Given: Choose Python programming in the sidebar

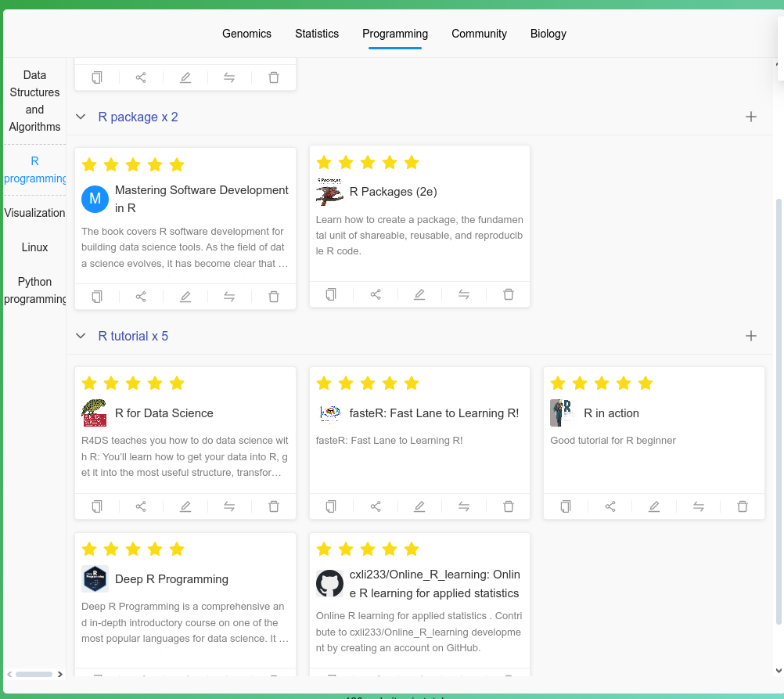Looking at the screenshot, I should pos(34,290).
